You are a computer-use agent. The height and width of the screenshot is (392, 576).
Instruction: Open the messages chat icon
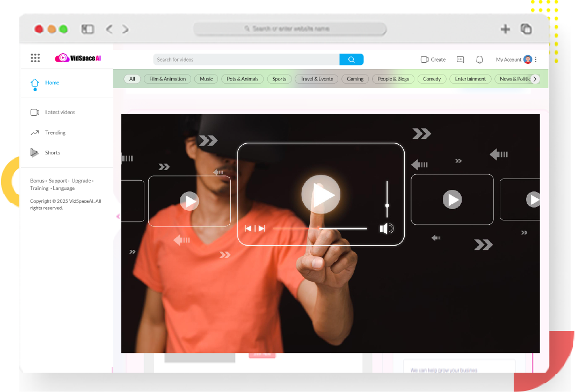460,60
